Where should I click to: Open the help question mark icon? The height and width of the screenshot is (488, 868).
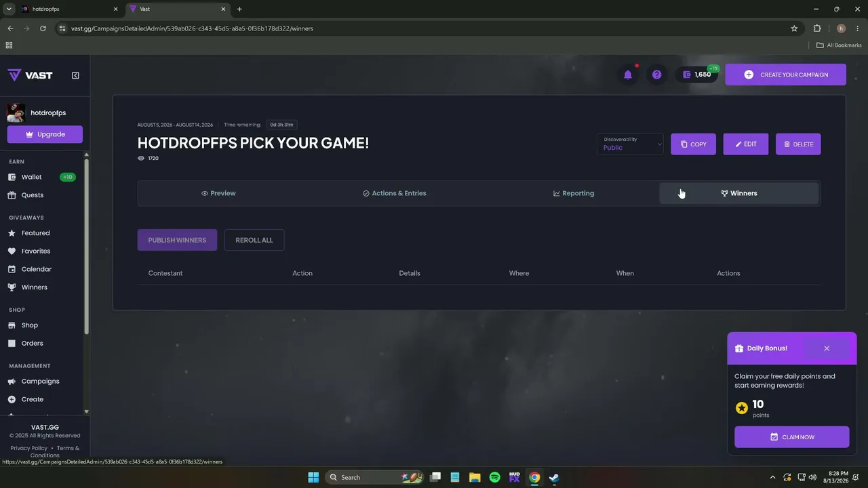[x=656, y=75]
